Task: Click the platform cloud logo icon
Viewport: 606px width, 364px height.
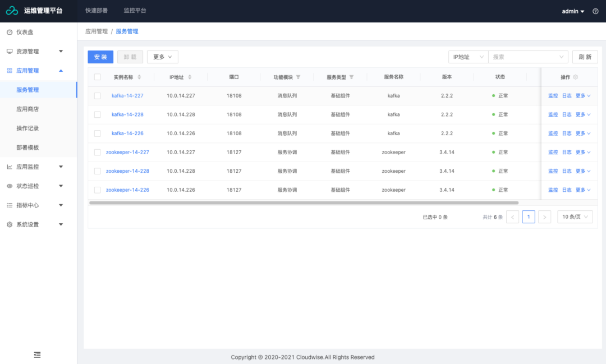Action: pyautogui.click(x=12, y=11)
